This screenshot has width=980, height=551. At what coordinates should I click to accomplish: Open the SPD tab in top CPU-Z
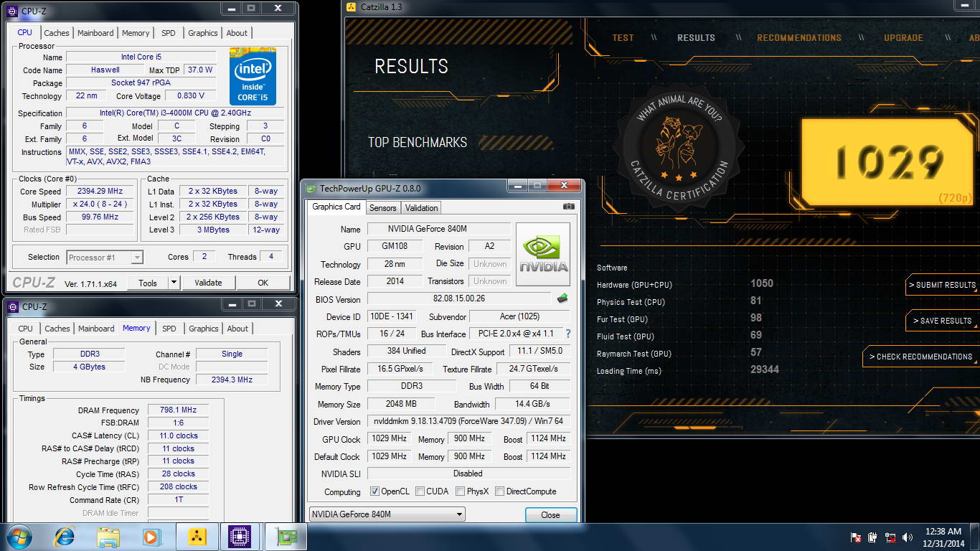168,33
